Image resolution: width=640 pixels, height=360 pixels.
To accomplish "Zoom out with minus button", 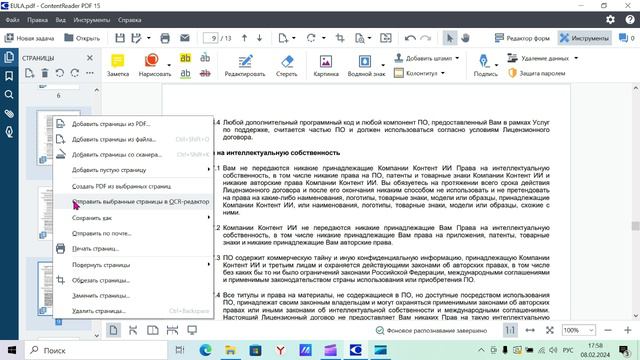I will point(608,330).
